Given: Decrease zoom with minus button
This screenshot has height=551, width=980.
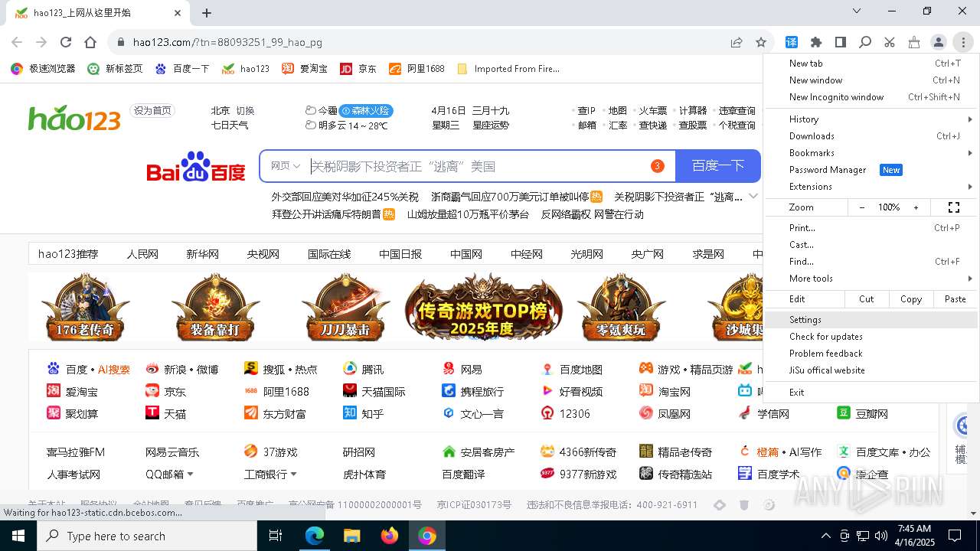Looking at the screenshot, I should click(x=862, y=207).
